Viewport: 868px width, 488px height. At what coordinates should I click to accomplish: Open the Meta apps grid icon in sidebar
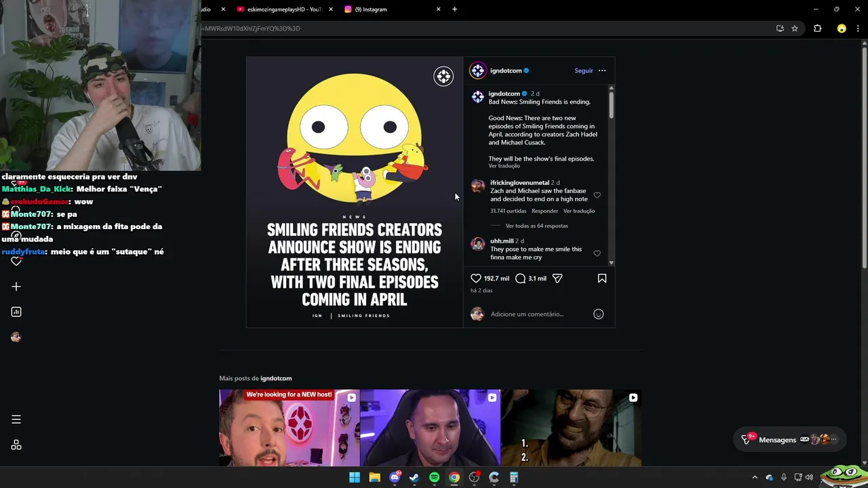pos(16,445)
